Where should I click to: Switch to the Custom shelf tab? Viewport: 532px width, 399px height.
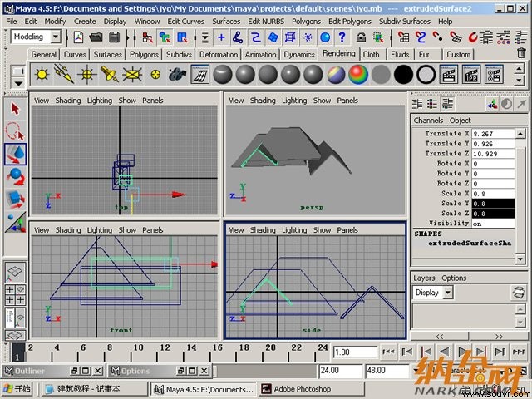(x=458, y=55)
